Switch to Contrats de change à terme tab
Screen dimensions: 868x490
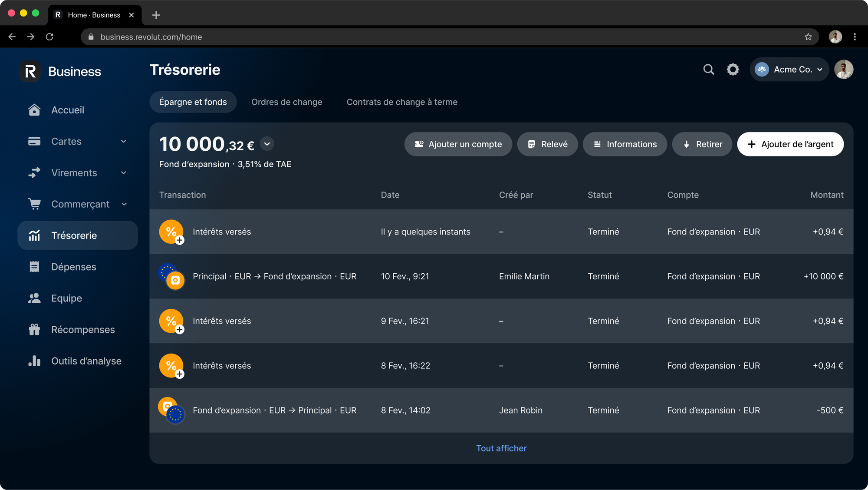[401, 102]
